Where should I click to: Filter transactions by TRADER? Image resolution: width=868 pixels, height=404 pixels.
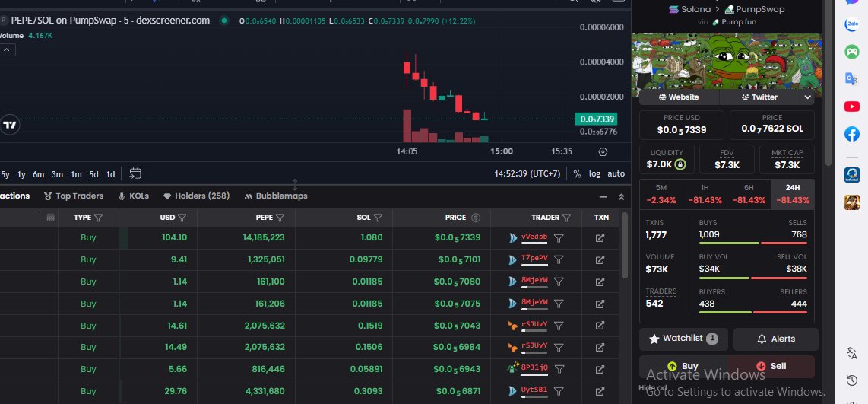pyautogui.click(x=566, y=218)
